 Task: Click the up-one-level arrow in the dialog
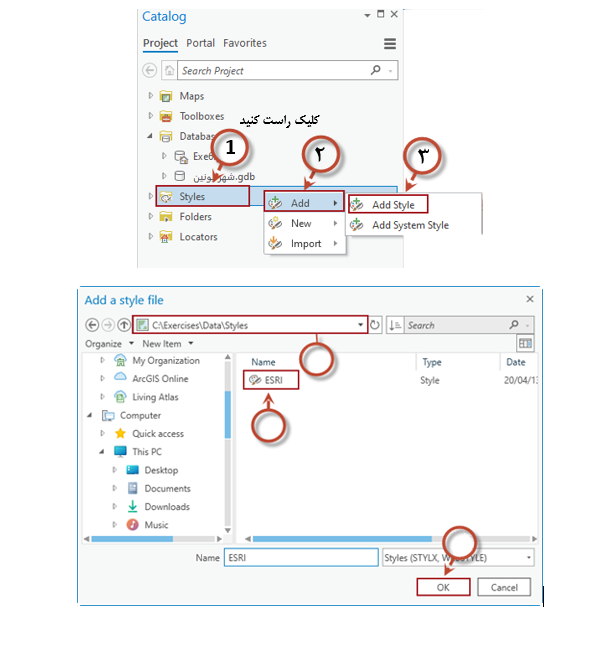[x=122, y=325]
